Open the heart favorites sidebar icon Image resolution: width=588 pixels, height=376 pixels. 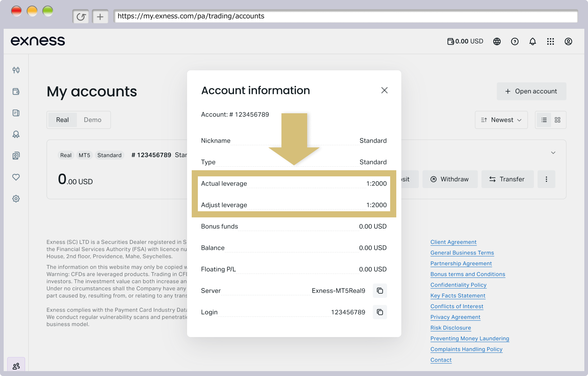click(x=16, y=177)
